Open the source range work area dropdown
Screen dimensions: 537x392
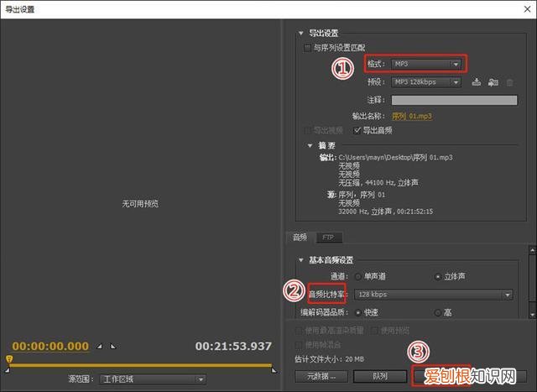[153, 379]
